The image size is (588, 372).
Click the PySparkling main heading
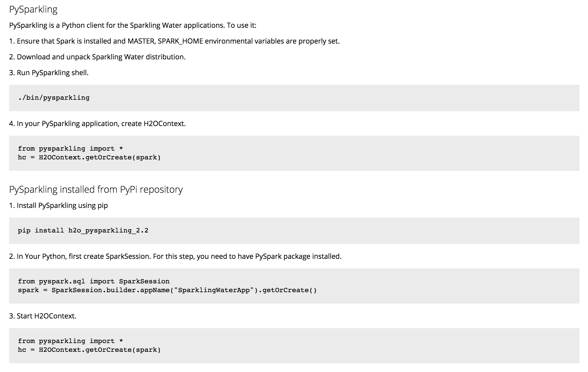pyautogui.click(x=33, y=9)
